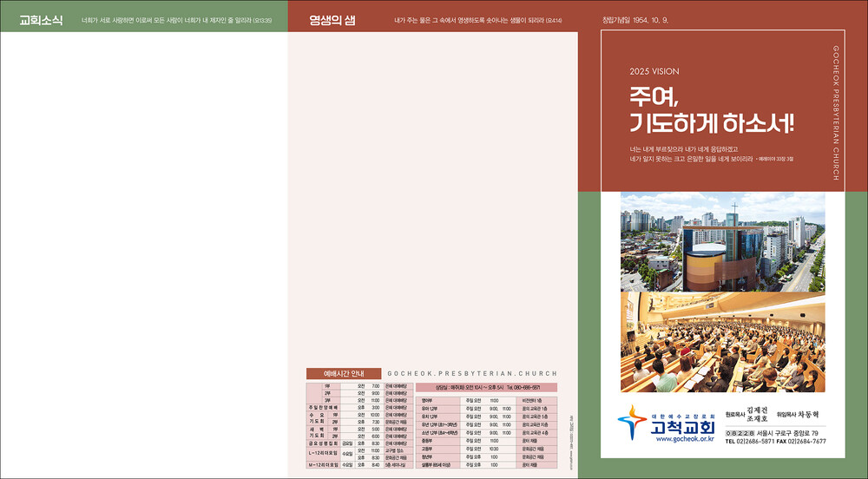Viewport: 868px width, 479px height.
Task: Select the 영생의 샘 section header
Action: [332, 21]
